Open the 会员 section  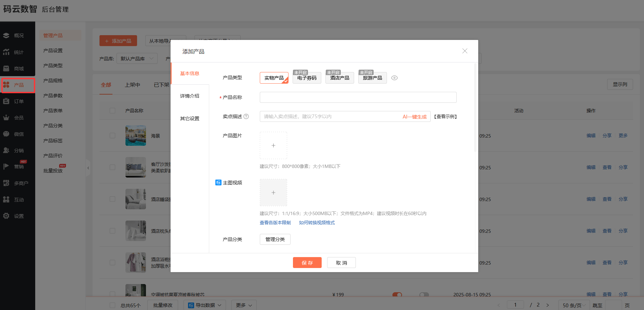17,117
